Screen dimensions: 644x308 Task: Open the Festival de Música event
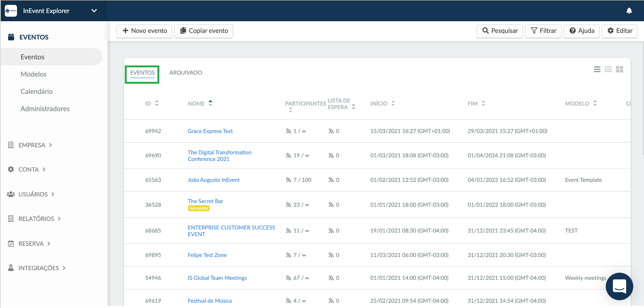210,301
